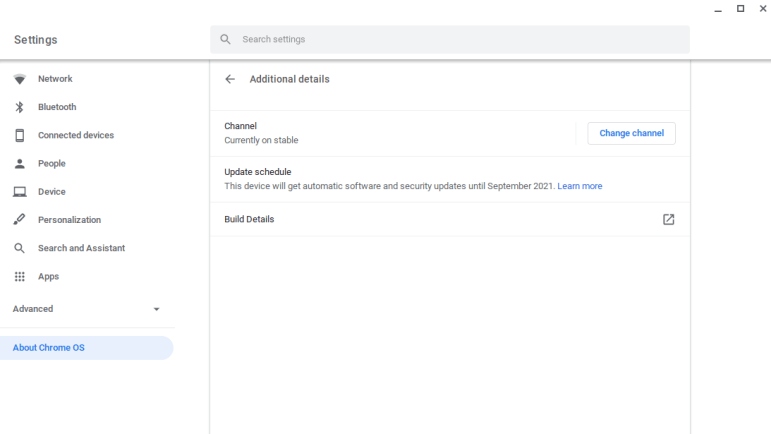
Task: Click the People person icon
Action: (x=20, y=163)
